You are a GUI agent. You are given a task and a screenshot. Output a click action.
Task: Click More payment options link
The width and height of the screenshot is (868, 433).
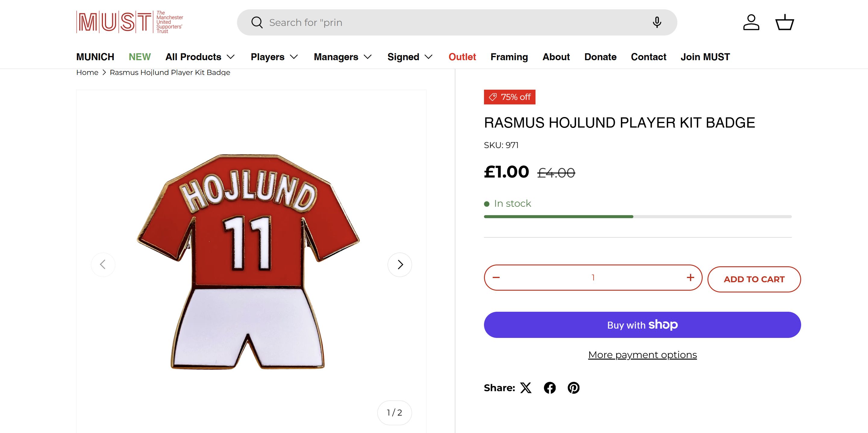642,355
